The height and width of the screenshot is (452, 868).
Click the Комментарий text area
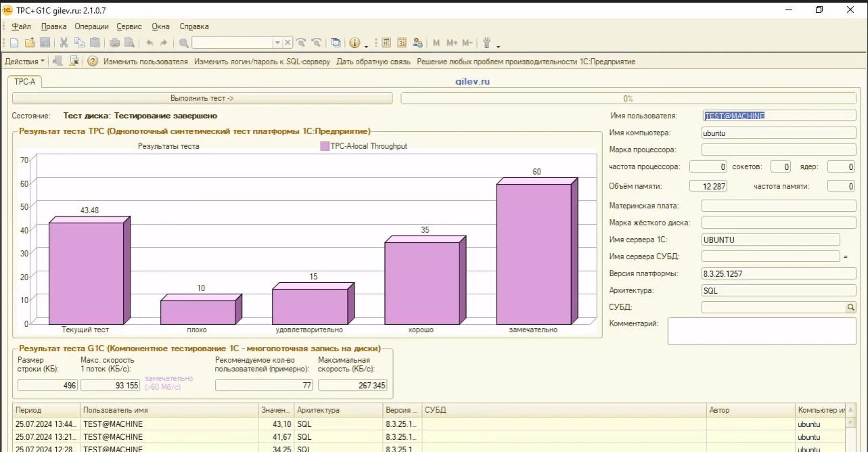762,331
